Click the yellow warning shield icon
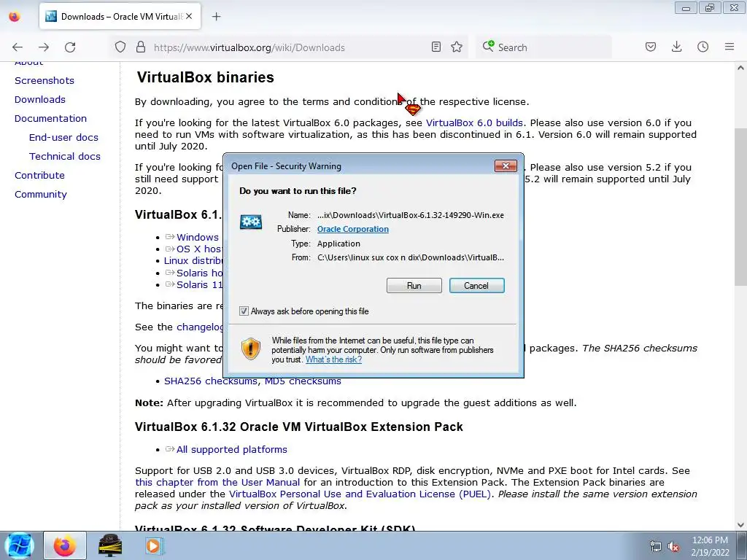 pyautogui.click(x=251, y=349)
